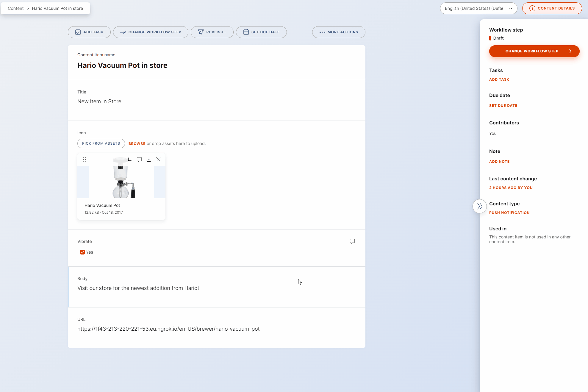Viewport: 588px width, 392px height.
Task: Download the Hario Vacuum Pot asset
Action: (149, 159)
